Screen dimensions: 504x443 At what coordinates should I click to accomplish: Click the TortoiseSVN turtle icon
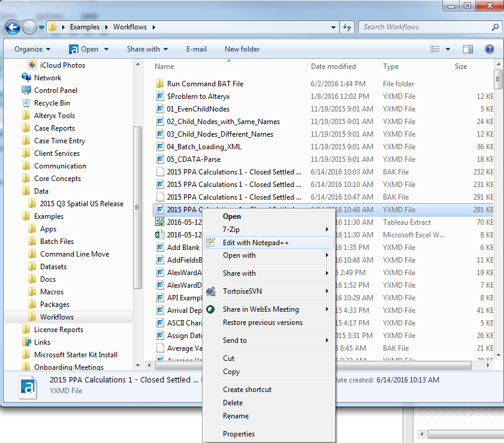tap(210, 291)
